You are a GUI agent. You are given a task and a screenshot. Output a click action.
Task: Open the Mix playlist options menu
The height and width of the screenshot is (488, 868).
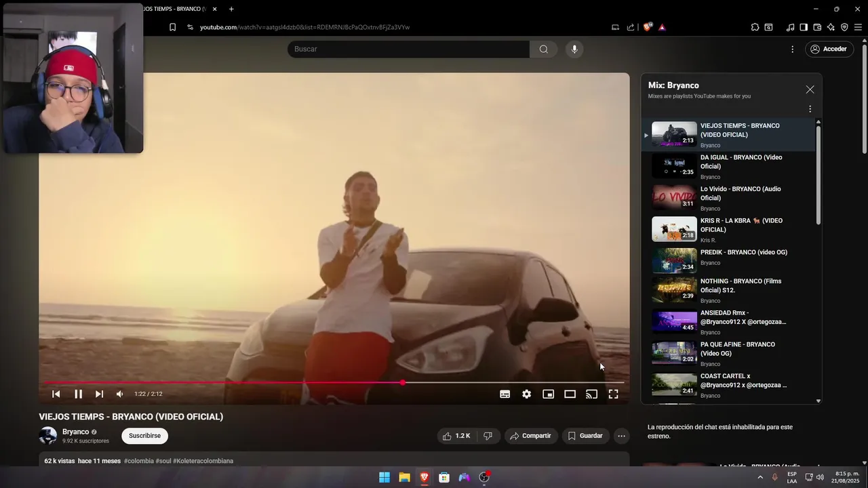point(810,108)
